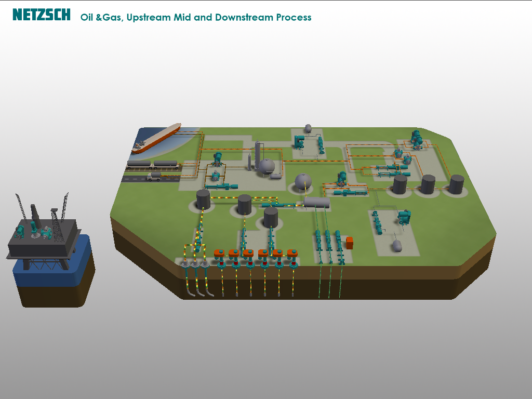Click the dark storage tank nearest the wellheads

point(271,218)
